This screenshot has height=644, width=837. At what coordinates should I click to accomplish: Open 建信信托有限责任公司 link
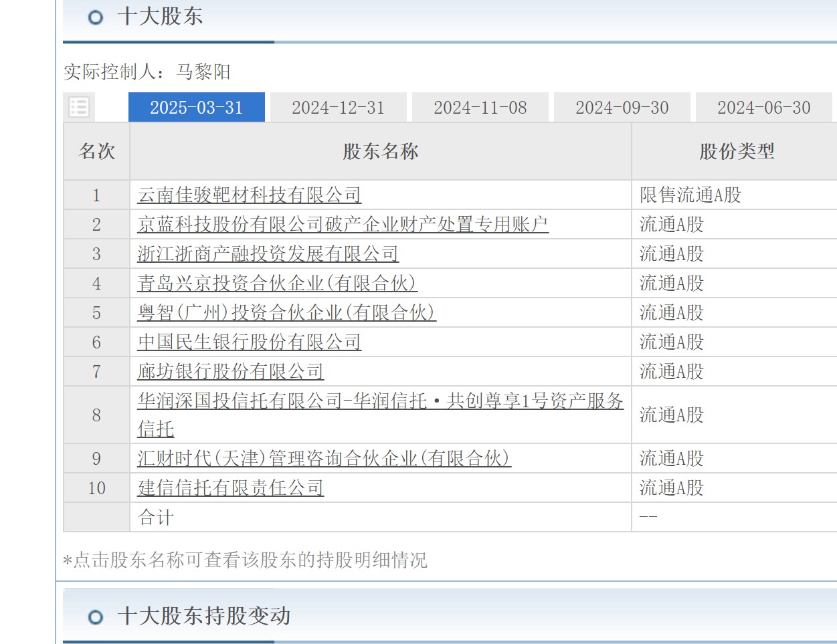pos(230,488)
